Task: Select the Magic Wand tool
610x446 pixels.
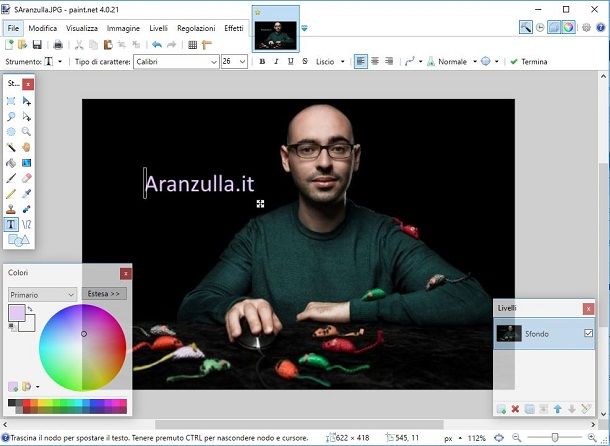Action: (x=11, y=147)
